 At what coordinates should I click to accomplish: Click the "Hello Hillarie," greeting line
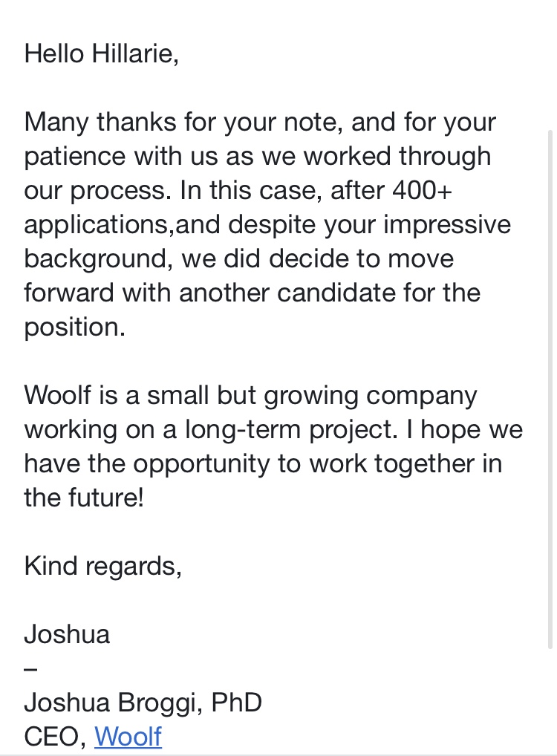point(102,54)
